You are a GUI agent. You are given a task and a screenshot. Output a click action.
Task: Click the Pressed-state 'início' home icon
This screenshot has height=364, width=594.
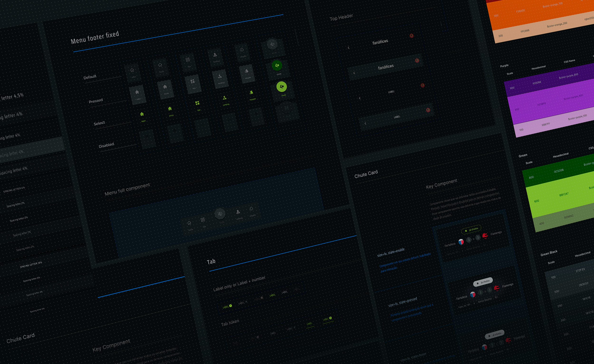pos(165,87)
